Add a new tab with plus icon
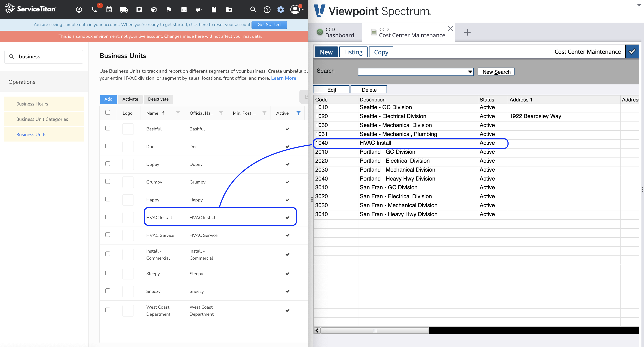This screenshot has height=347, width=644. 467,32
